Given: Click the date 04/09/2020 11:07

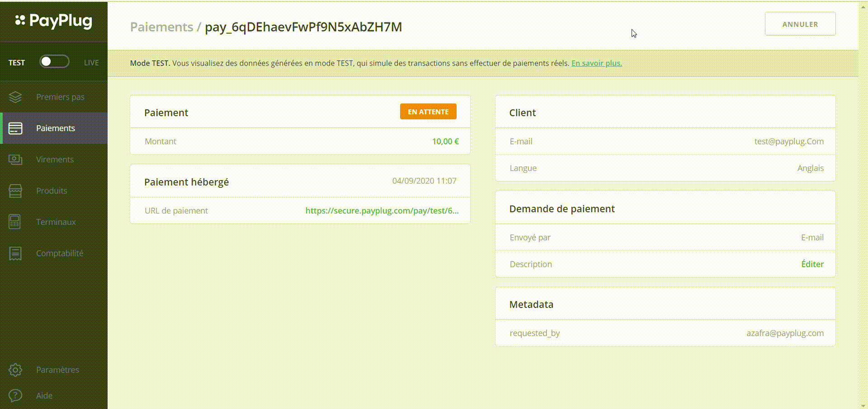Looking at the screenshot, I should coord(424,181).
